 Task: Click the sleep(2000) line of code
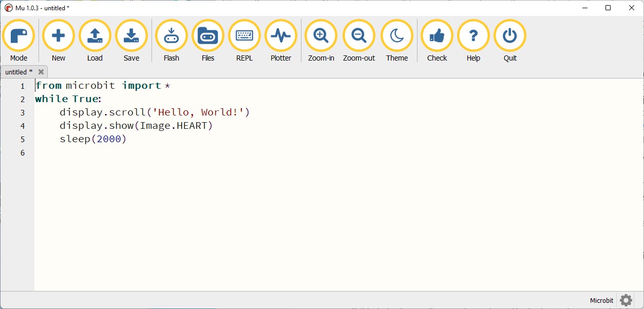pyautogui.click(x=93, y=139)
